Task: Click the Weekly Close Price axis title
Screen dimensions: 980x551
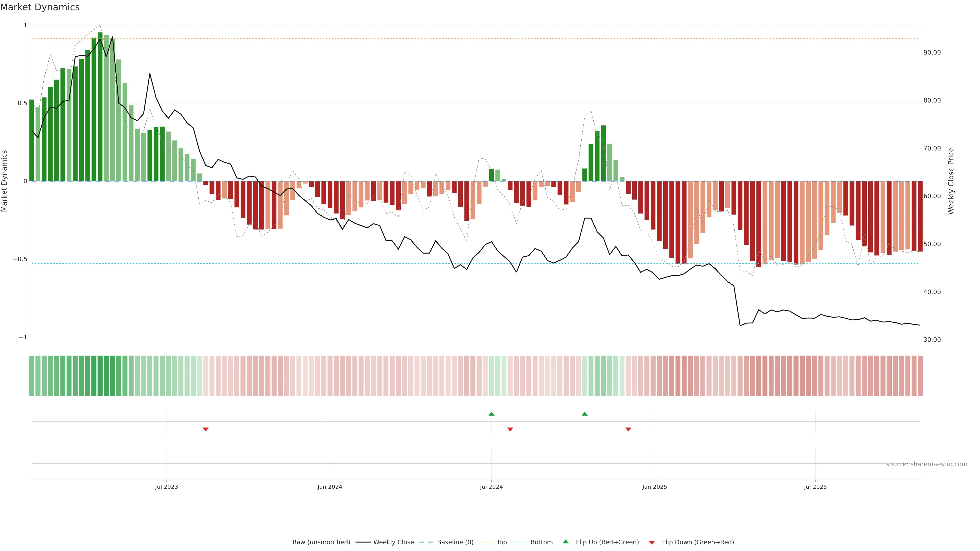Action: coord(951,181)
